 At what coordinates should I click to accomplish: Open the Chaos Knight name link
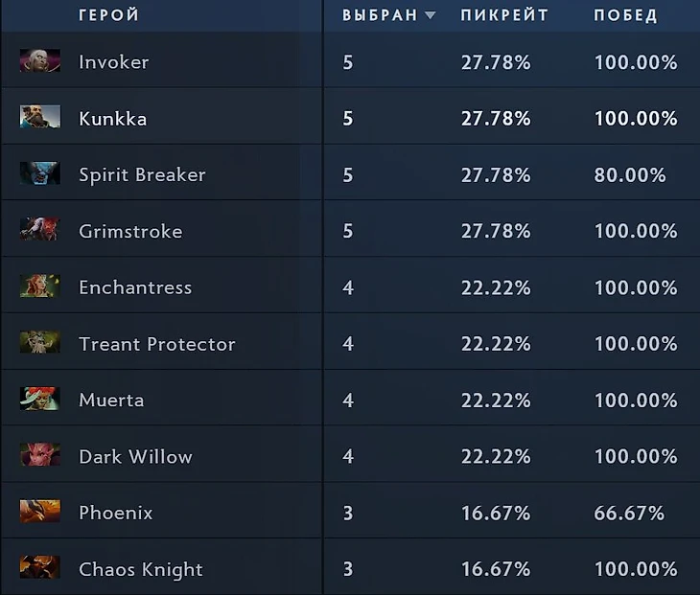point(140,569)
